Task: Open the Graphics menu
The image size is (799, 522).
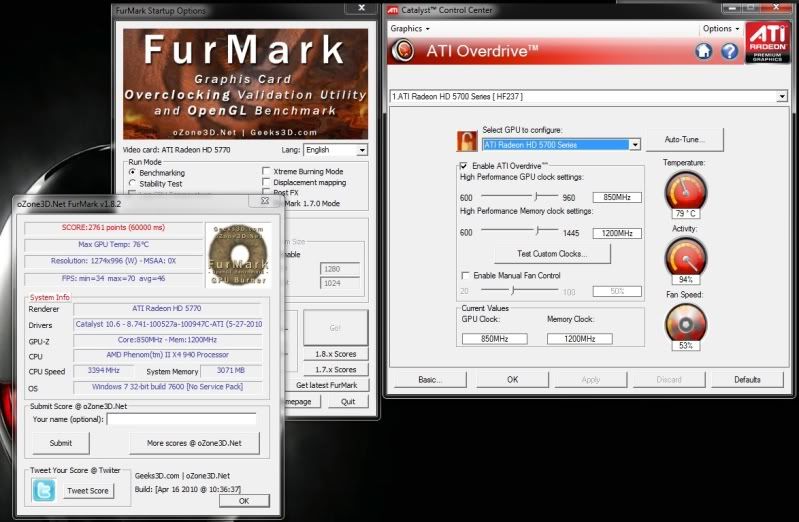Action: 410,29
